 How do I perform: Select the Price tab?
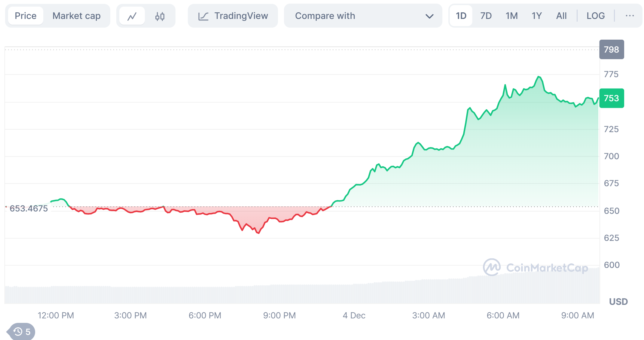(26, 16)
